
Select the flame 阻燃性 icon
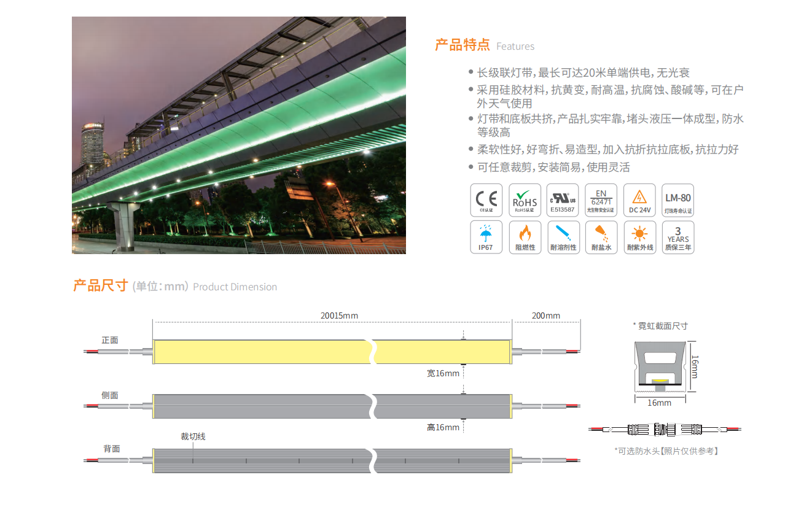pos(525,238)
